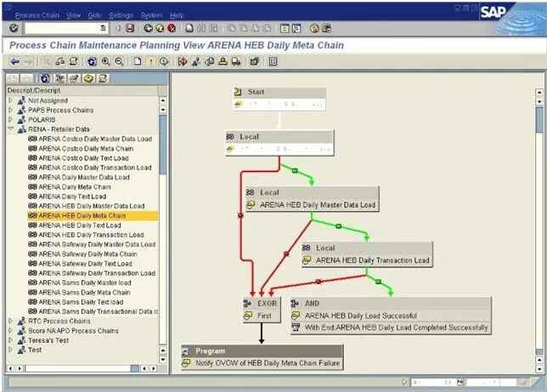The image size is (547, 392).
Task: Select ARENA Sams Daily Text load
Action: point(81,302)
